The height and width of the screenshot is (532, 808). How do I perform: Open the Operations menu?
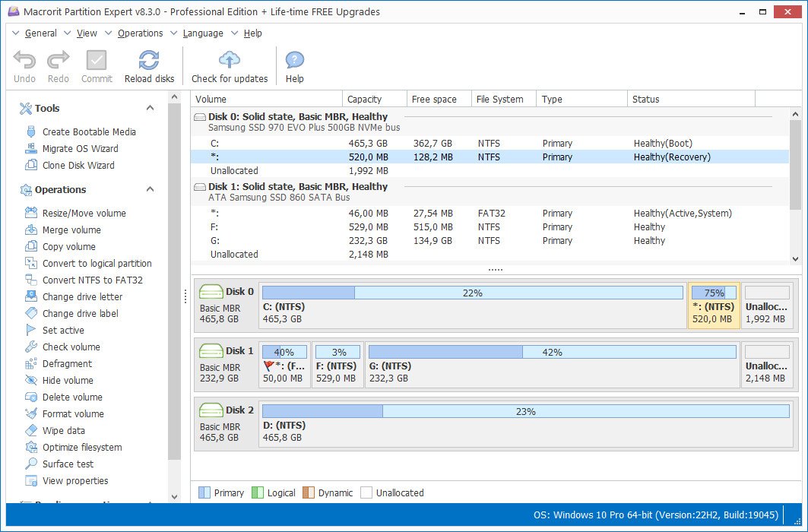[140, 33]
